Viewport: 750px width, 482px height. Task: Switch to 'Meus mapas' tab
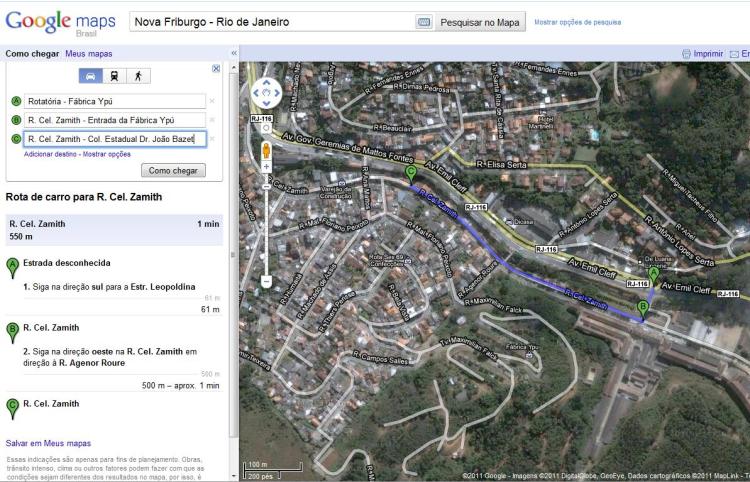pos(89,53)
